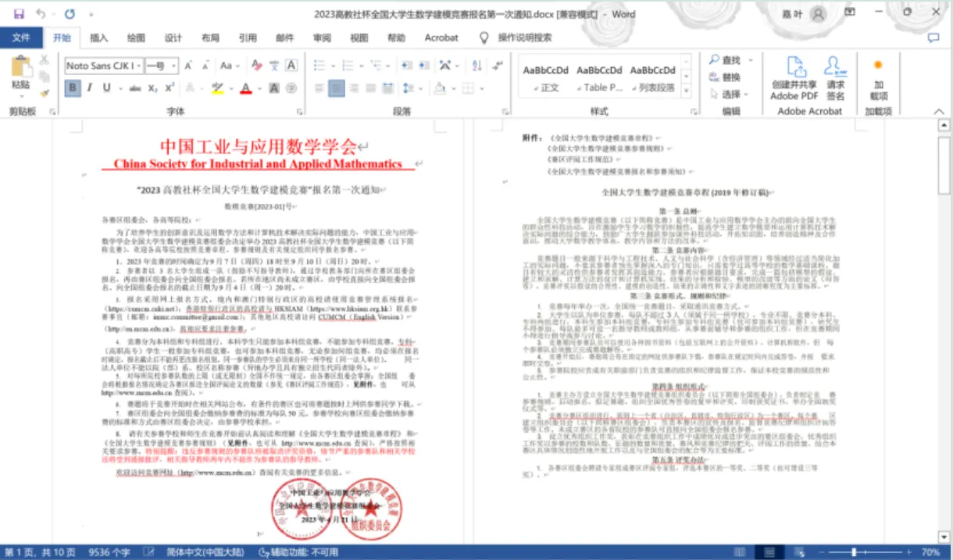Switch to the Design (设计) tab

tap(173, 37)
